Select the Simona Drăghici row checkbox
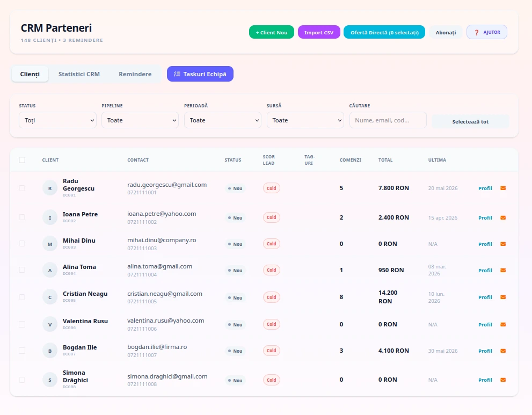 click(x=22, y=380)
